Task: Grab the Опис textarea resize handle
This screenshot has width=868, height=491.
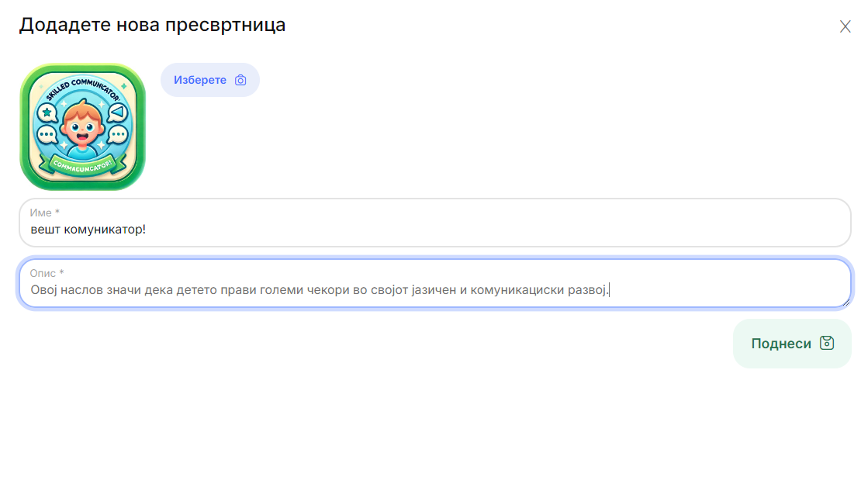Action: tap(846, 303)
